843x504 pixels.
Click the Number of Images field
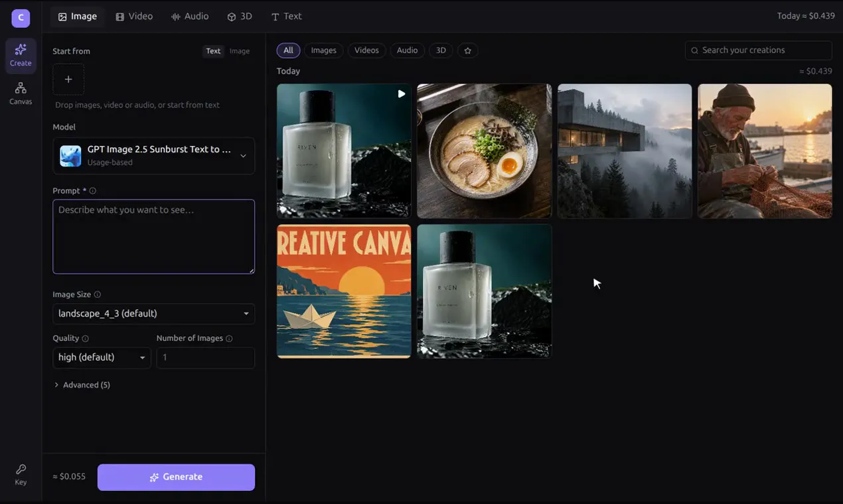(205, 357)
